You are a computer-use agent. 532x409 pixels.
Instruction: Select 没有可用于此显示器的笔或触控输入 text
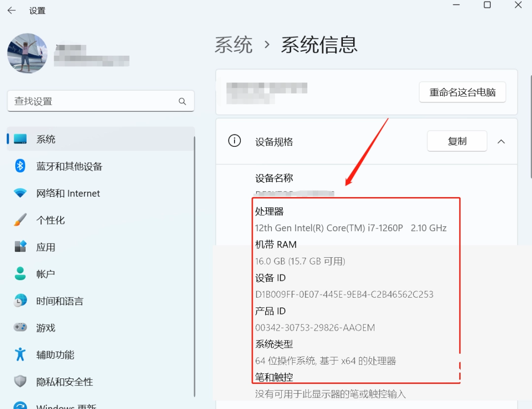tap(330, 394)
